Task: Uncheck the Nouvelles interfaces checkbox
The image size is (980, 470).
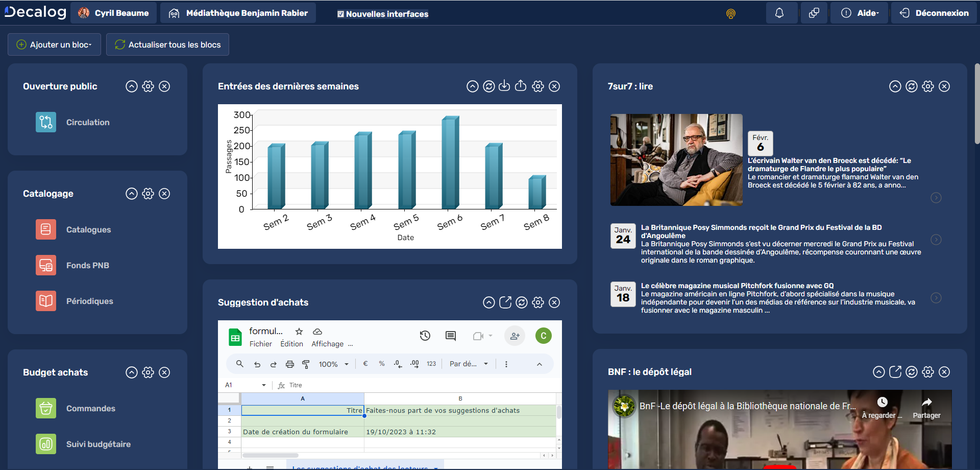Action: 340,14
